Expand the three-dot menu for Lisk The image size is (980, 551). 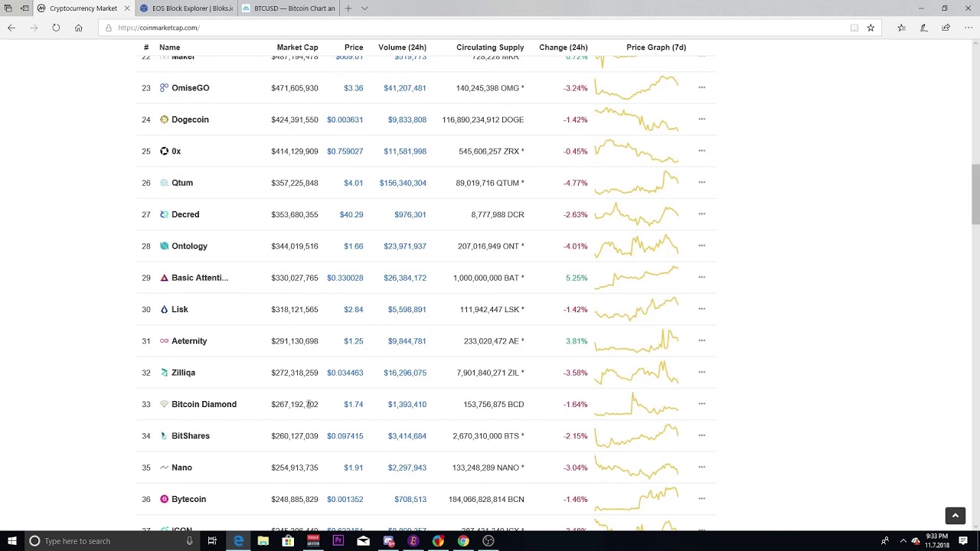(x=701, y=309)
